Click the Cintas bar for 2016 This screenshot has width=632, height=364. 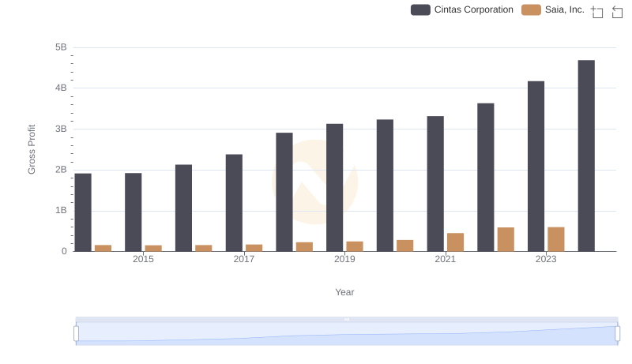pyautogui.click(x=183, y=208)
